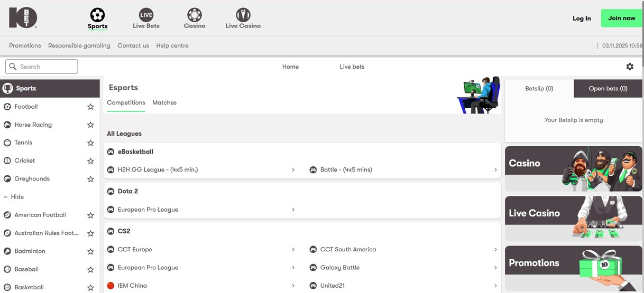644x293 pixels.
Task: Star Cricket as a favorite
Action: click(x=90, y=161)
